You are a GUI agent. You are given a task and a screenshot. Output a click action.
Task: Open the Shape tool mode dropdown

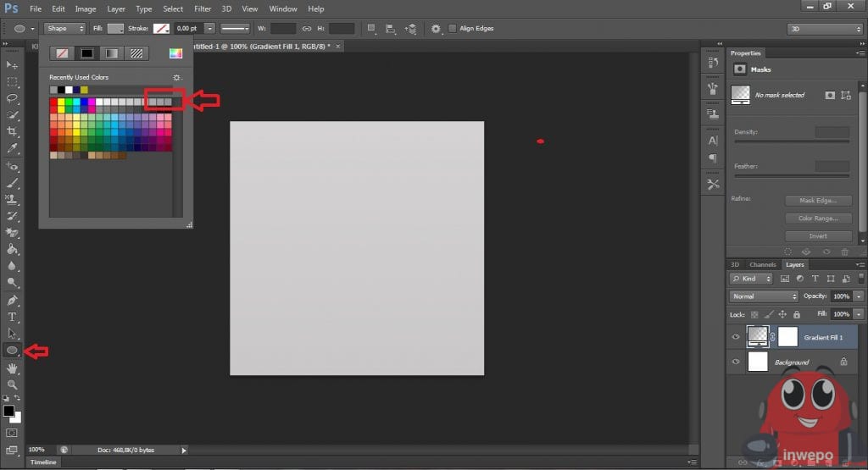tap(64, 28)
